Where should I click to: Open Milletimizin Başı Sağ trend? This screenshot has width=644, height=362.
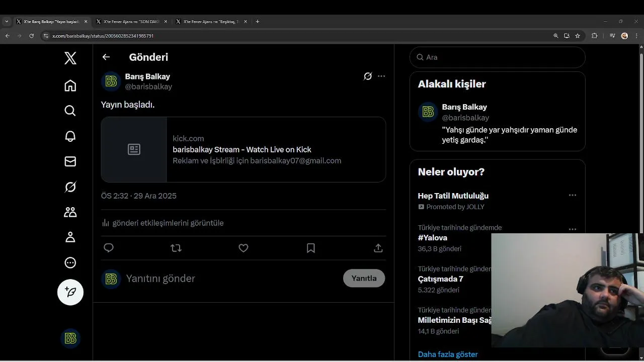[x=454, y=320]
